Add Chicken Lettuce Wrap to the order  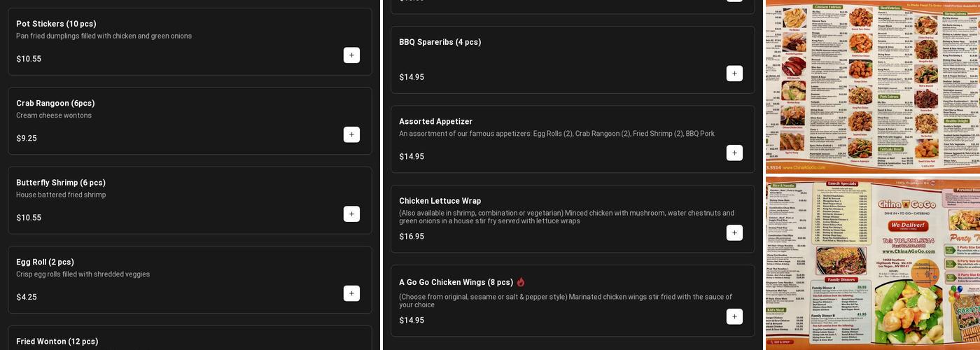coord(734,232)
